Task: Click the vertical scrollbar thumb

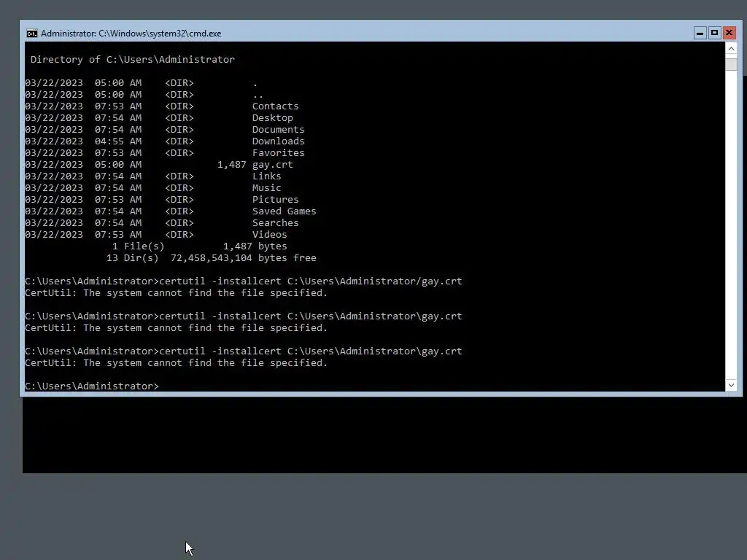Action: 731,64
